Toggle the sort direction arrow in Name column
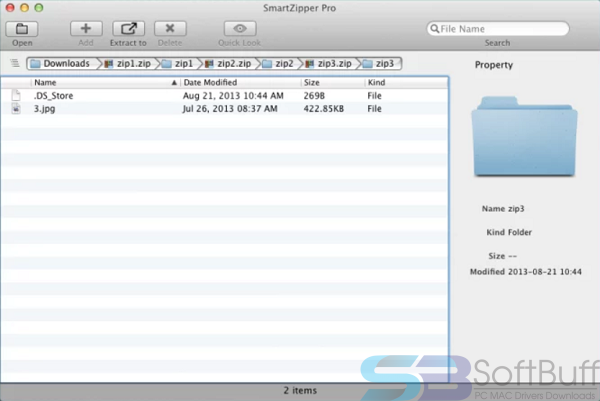600x401 pixels. click(174, 83)
